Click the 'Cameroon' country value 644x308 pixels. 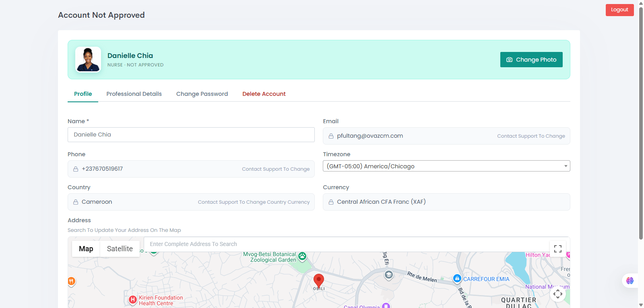(97, 202)
